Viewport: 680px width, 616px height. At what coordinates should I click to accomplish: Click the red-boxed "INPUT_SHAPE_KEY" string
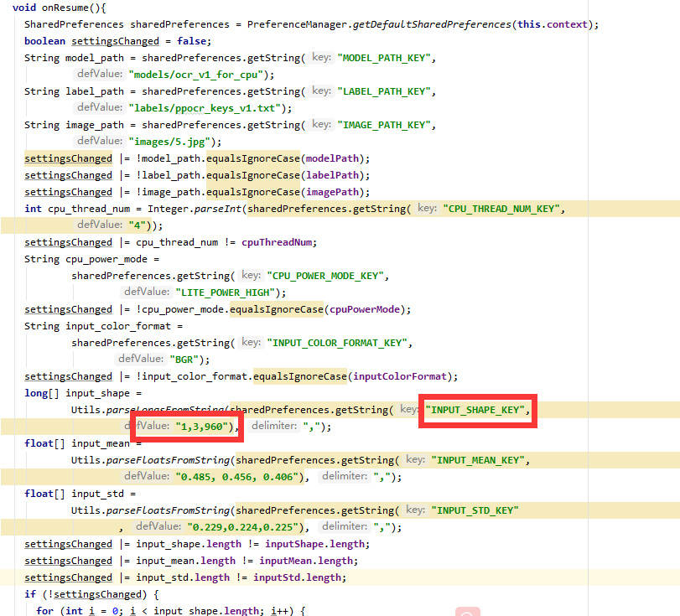click(477, 410)
